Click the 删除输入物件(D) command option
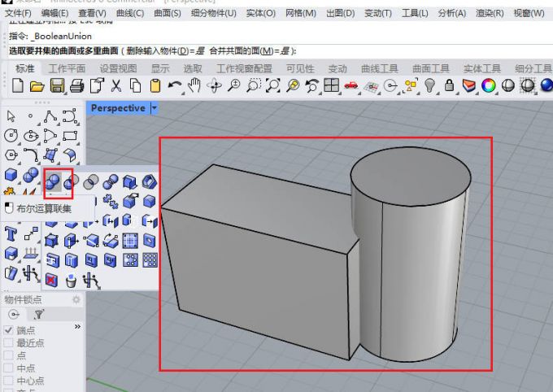553x392 pixels. (165, 51)
